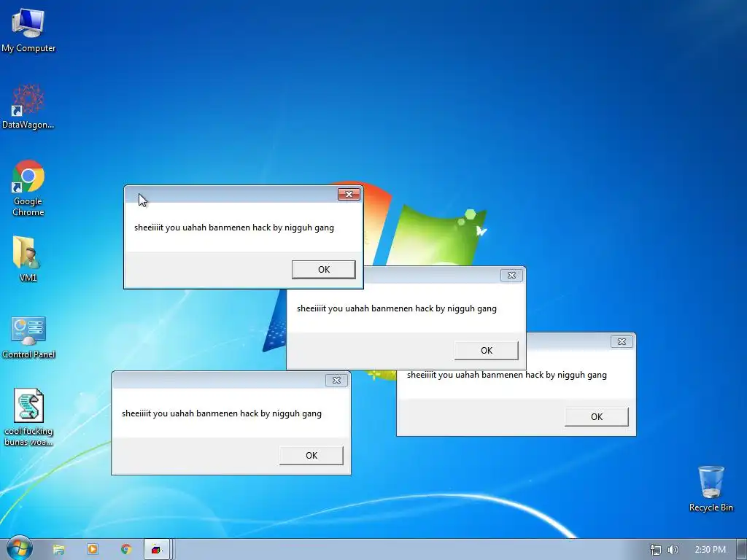Select the Google Chrome desktop shortcut
The height and width of the screenshot is (560, 747).
[x=28, y=188]
